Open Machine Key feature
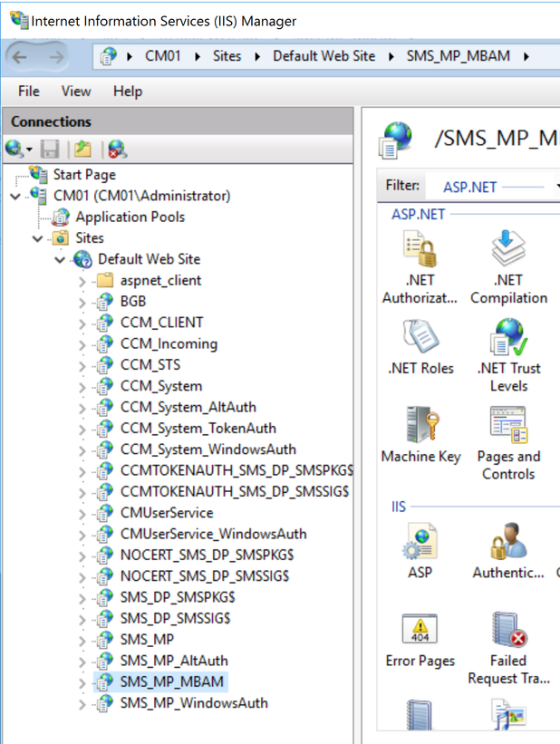The width and height of the screenshot is (560, 744). click(x=421, y=435)
